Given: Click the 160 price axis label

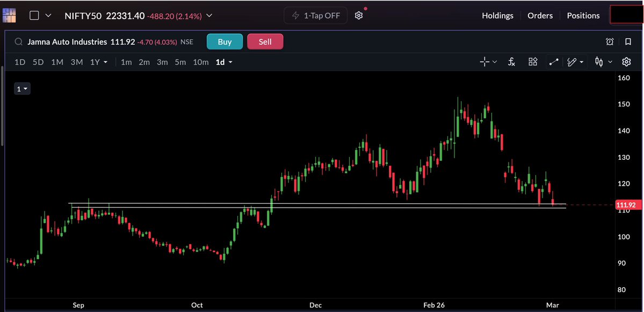Looking at the screenshot, I should click(x=624, y=77).
